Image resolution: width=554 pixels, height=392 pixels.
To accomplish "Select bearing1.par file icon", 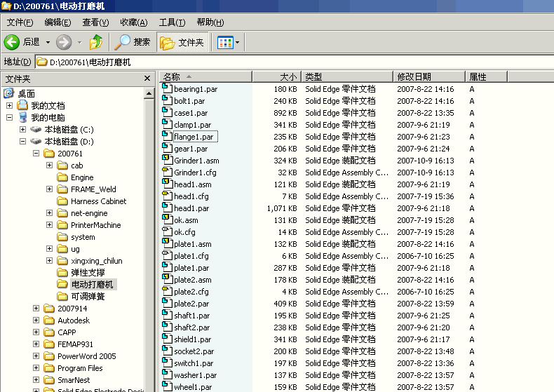I will (x=167, y=88).
